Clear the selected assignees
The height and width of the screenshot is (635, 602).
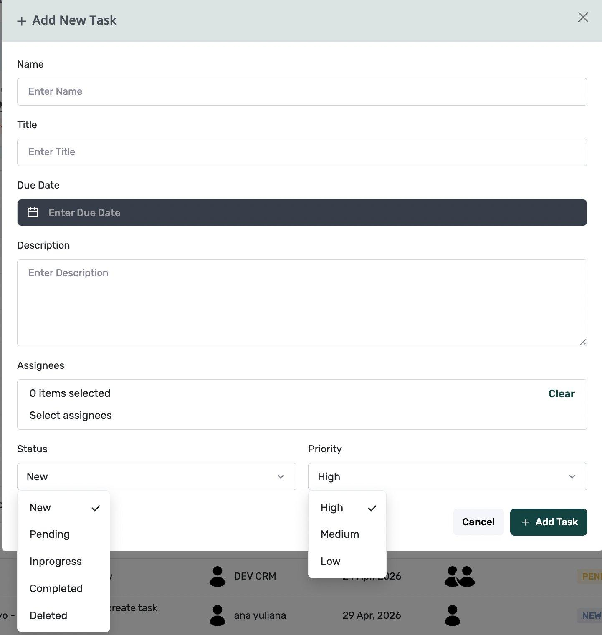(x=561, y=394)
